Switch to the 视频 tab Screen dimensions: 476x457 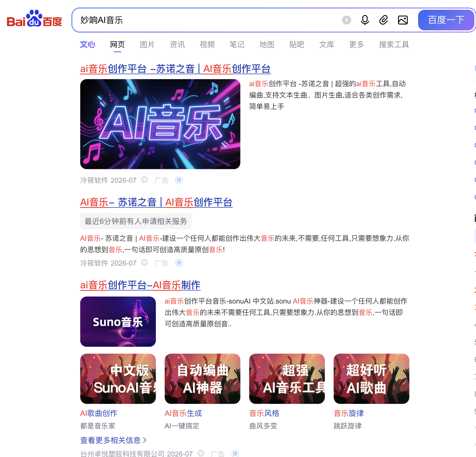click(207, 44)
